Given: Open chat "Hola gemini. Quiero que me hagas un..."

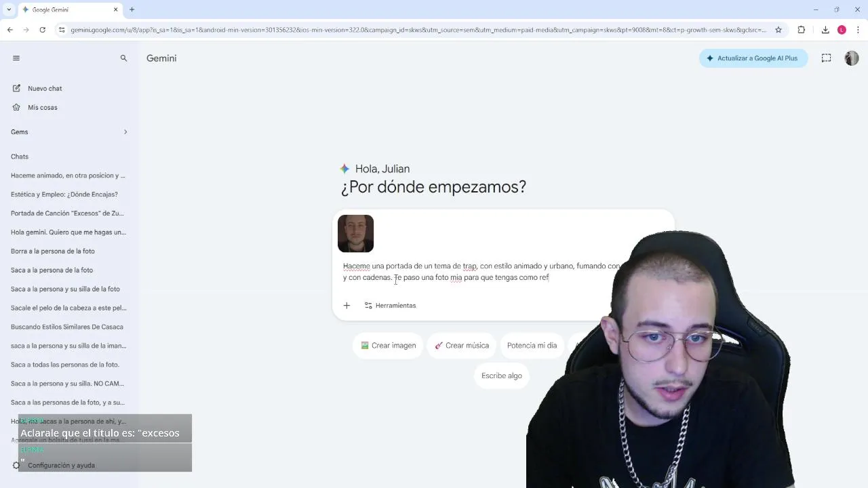Looking at the screenshot, I should (x=68, y=232).
